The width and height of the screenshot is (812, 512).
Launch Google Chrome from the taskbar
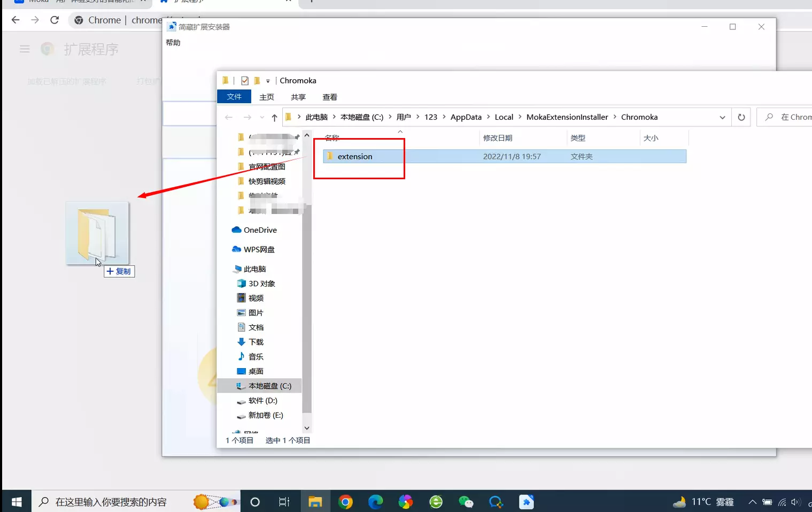[345, 502]
